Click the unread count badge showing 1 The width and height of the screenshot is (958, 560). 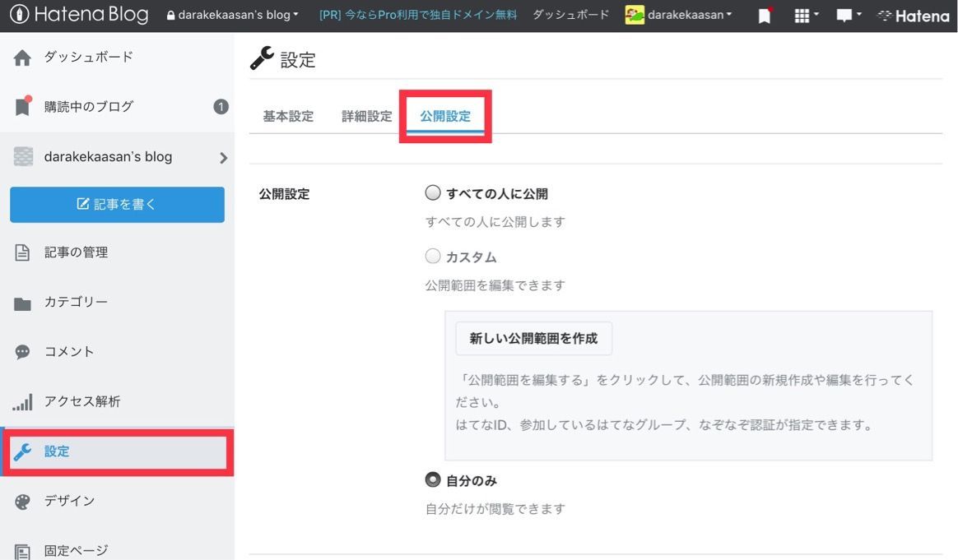221,107
